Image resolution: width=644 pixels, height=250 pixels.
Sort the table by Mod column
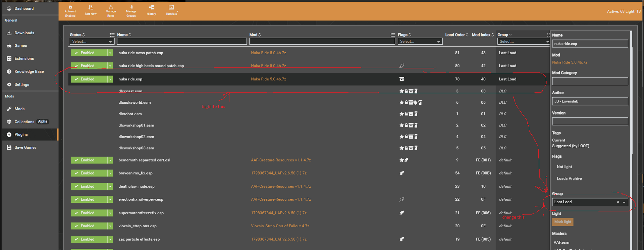click(x=255, y=35)
